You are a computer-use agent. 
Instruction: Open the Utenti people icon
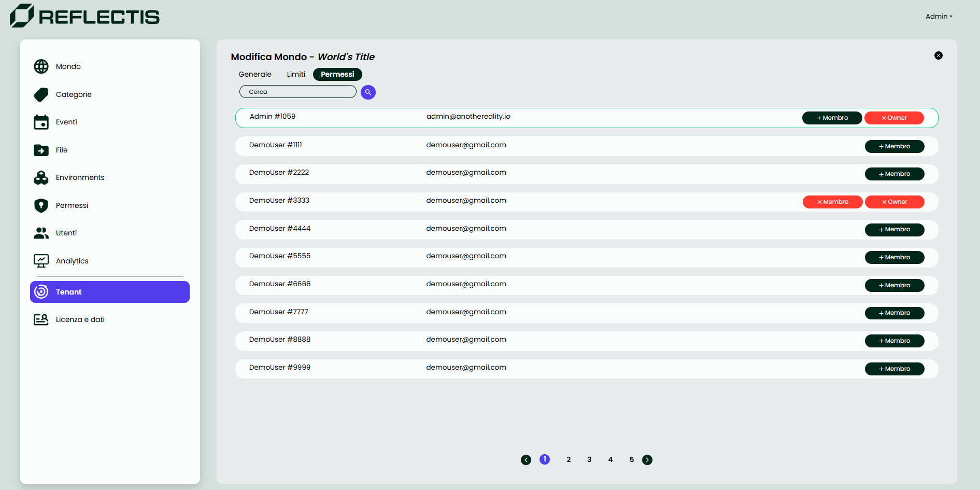pyautogui.click(x=41, y=233)
